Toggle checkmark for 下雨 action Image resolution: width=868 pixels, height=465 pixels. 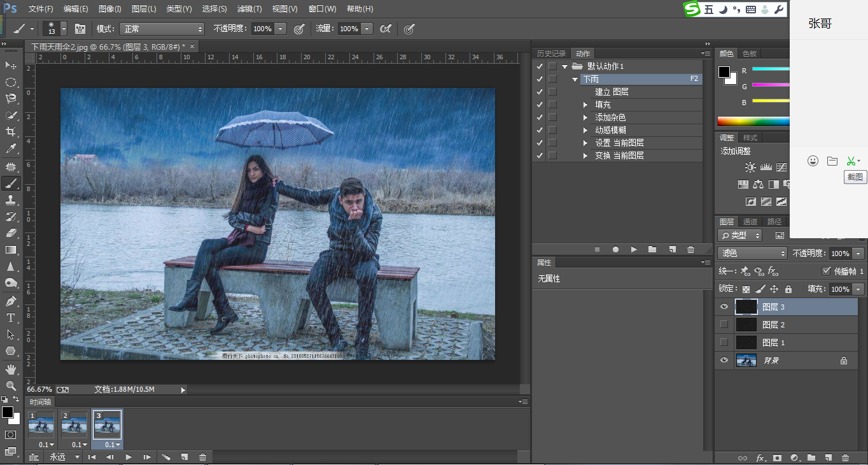pos(540,79)
